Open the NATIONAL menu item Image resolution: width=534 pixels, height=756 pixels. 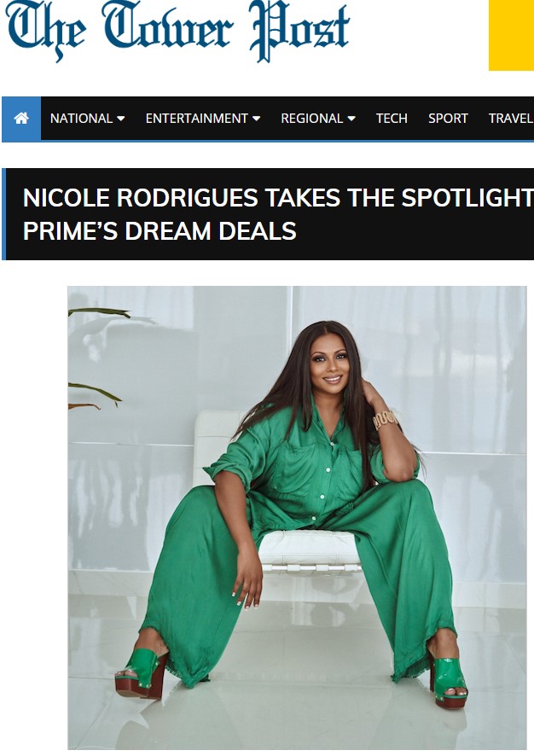click(81, 118)
